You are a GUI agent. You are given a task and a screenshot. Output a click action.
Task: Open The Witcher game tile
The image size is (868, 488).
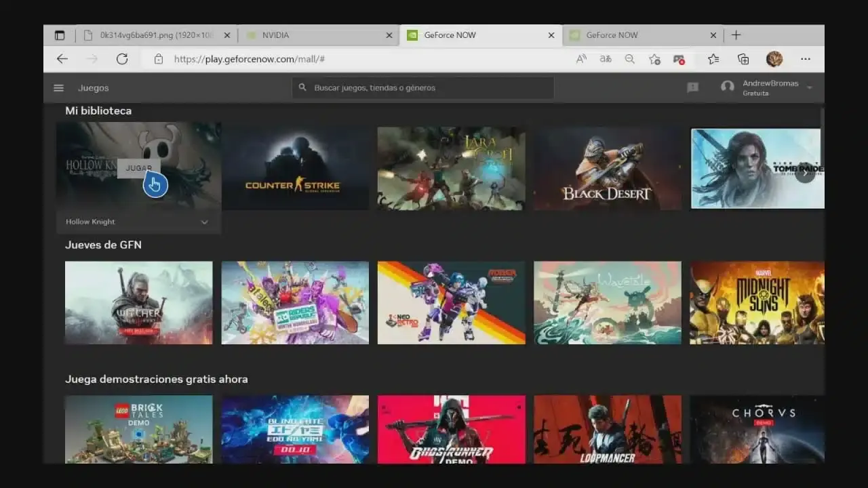tap(138, 303)
